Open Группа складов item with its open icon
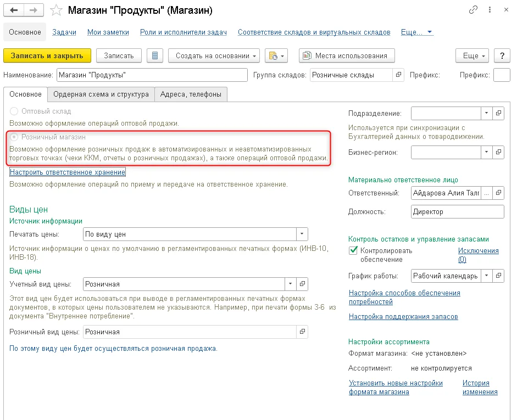This screenshot has height=420, width=517. 398,75
